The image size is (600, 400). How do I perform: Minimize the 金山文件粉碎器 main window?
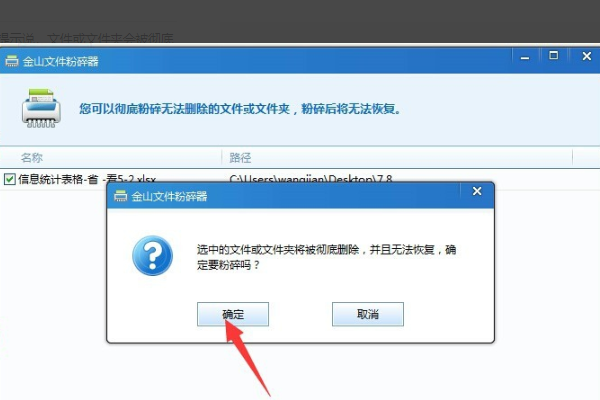click(x=525, y=57)
